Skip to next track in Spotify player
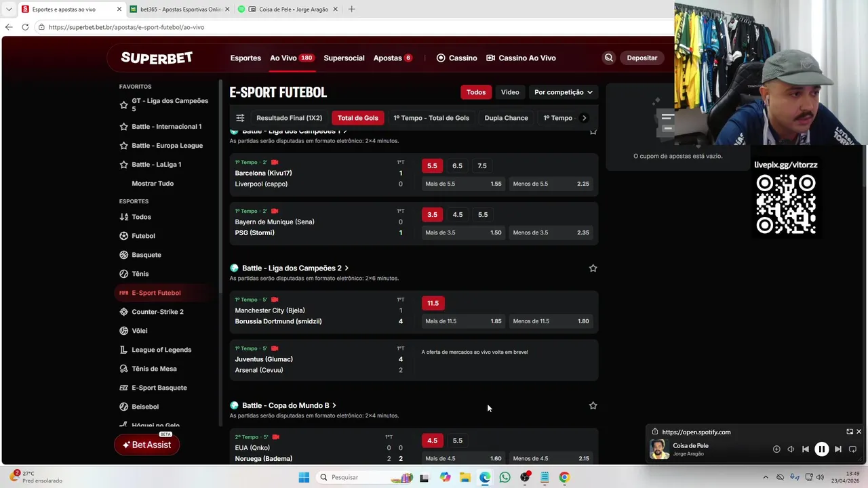Screen dimensions: 868x488 pos(838,449)
